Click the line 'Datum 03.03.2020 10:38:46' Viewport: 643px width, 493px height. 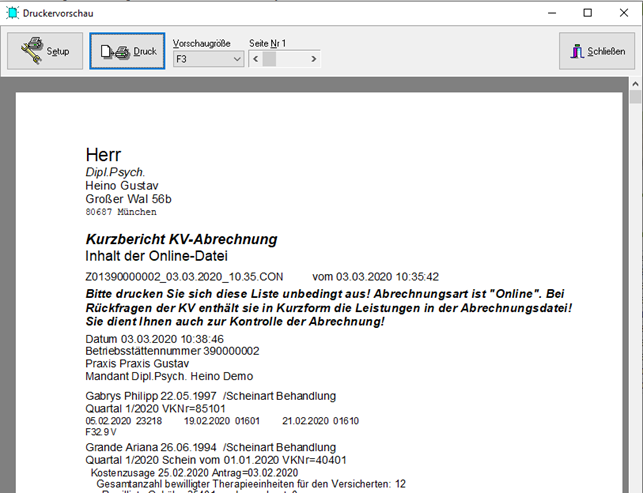coord(155,339)
